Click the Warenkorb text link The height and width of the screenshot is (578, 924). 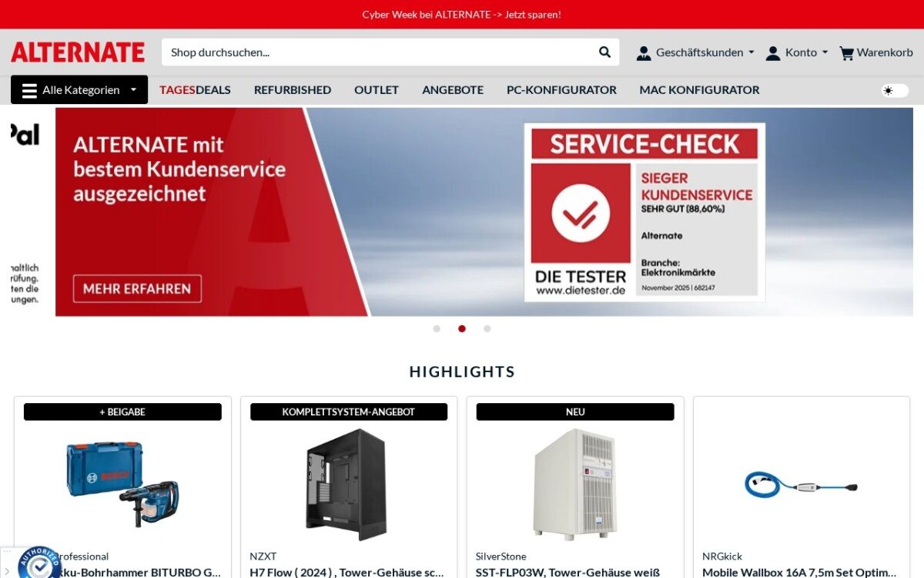885,52
